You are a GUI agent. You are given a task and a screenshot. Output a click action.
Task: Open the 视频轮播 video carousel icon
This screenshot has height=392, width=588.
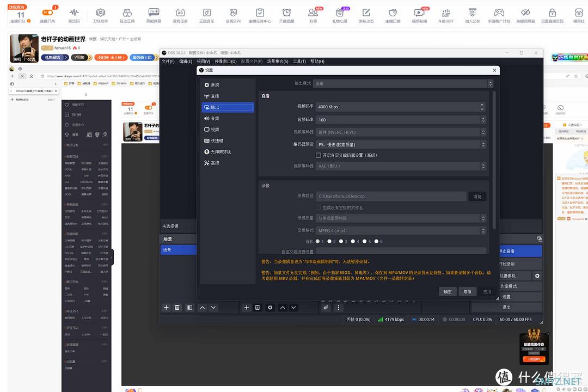pyautogui.click(x=419, y=15)
